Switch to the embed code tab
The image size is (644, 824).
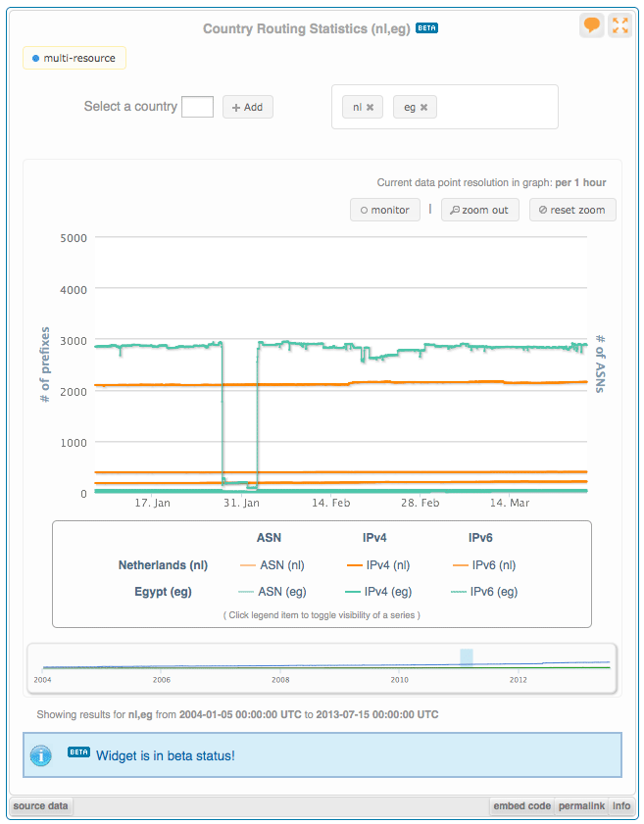pos(521,805)
